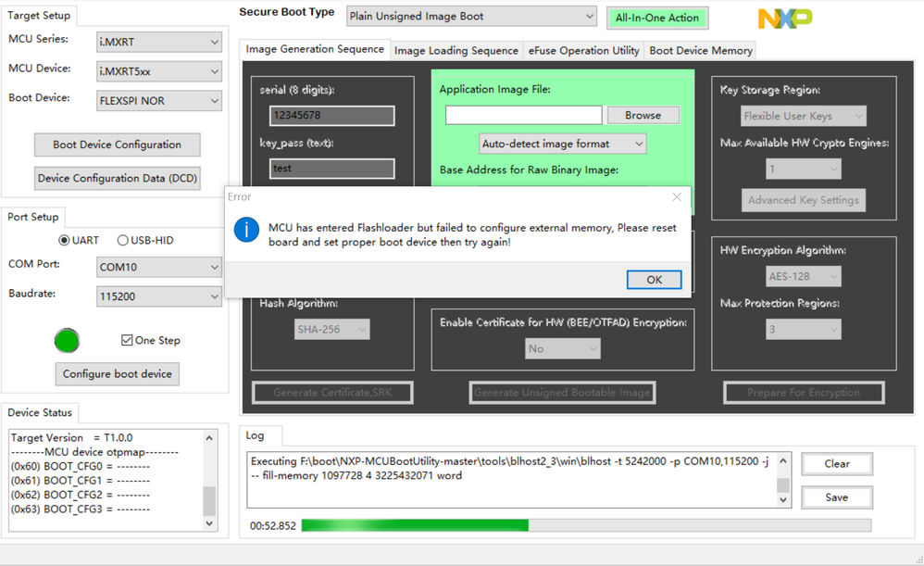Click the key_pass text field

click(x=332, y=169)
